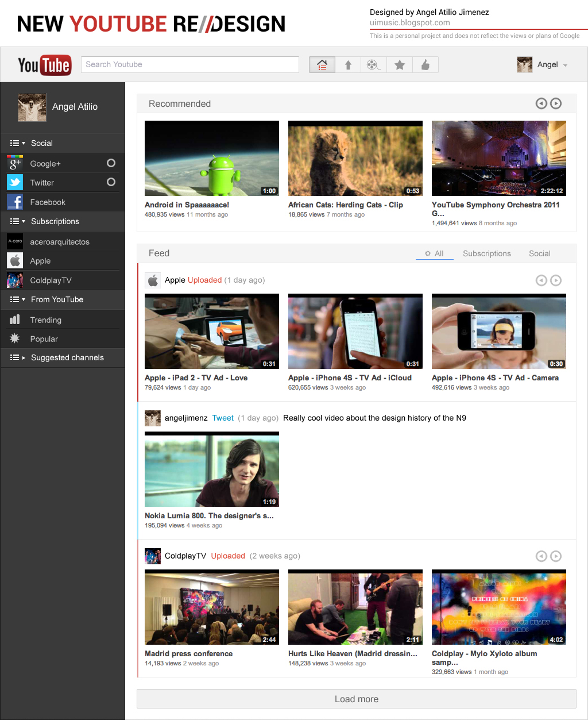This screenshot has height=720, width=588.
Task: Open the uimusic.blogspot.com link
Action: 410,23
